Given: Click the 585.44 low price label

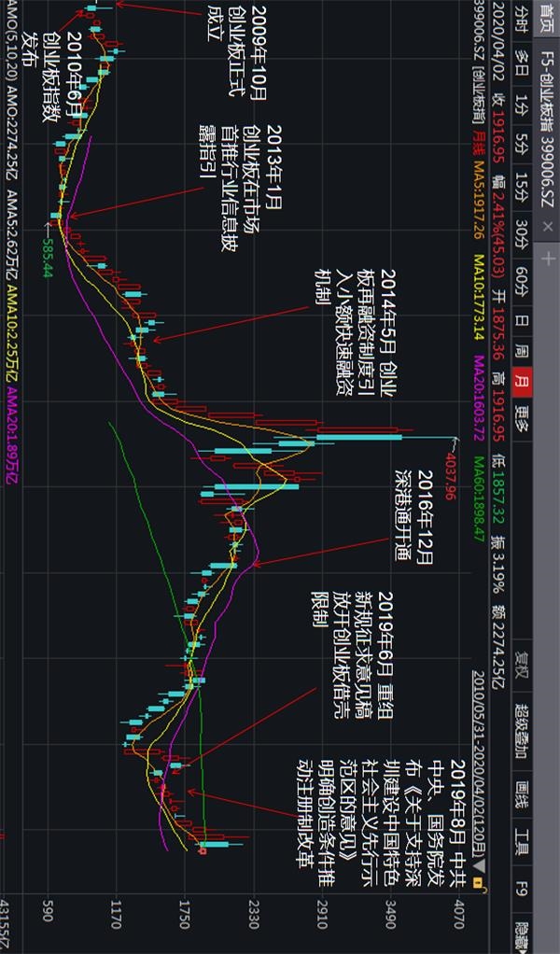Looking at the screenshot, I should [48, 258].
